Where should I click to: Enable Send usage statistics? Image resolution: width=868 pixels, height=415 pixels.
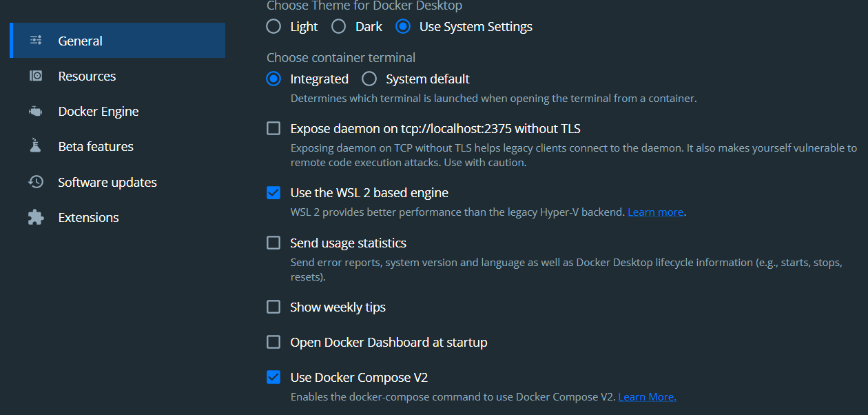[273, 243]
